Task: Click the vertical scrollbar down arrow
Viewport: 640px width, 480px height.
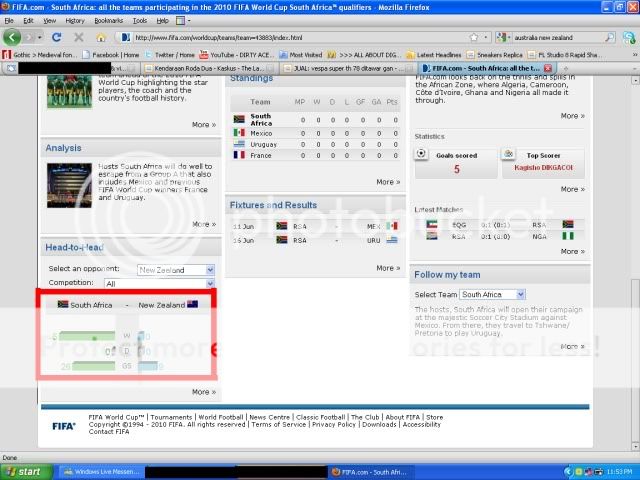Action: (635, 446)
